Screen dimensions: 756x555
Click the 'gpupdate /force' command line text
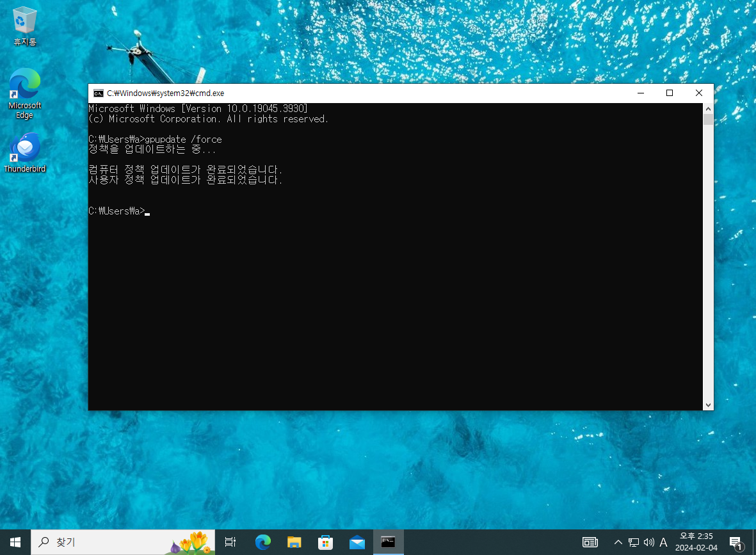click(184, 140)
